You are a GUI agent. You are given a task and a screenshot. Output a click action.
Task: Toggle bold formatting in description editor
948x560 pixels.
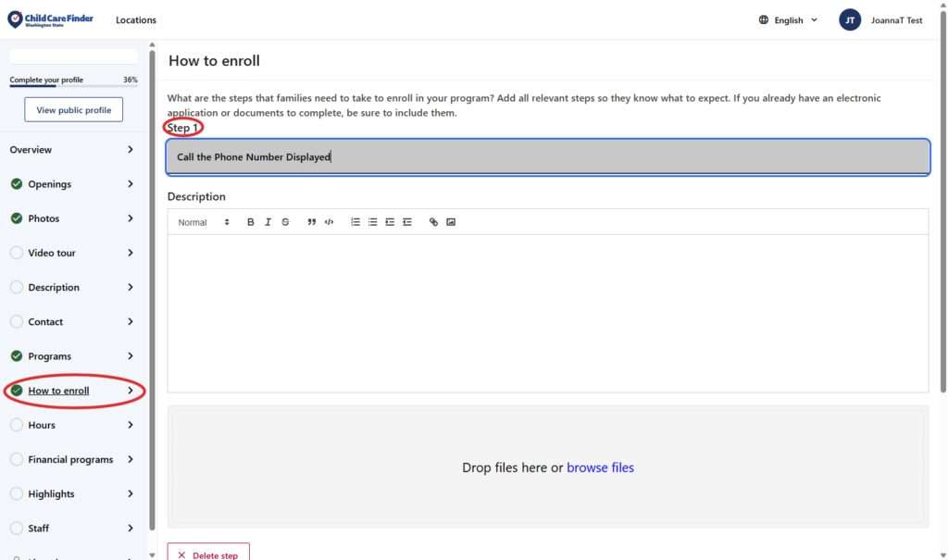click(251, 222)
